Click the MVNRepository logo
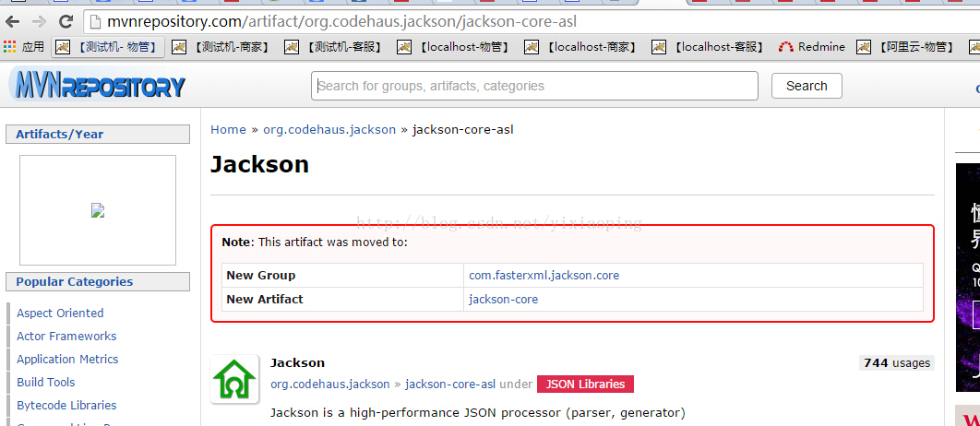 [99, 86]
